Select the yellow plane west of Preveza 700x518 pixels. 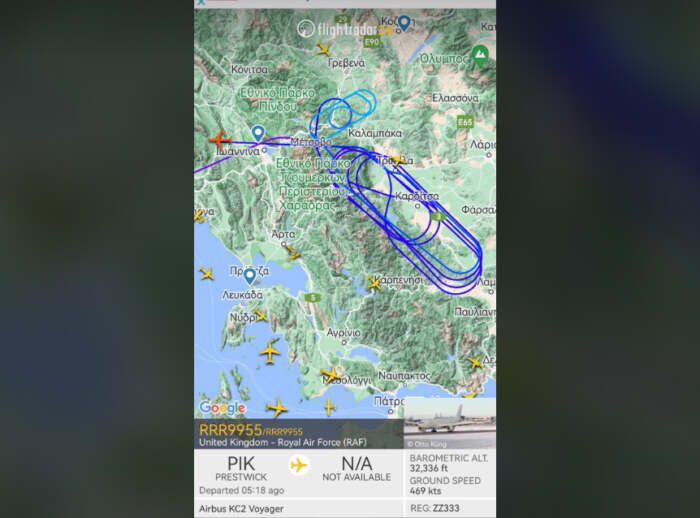pos(206,273)
